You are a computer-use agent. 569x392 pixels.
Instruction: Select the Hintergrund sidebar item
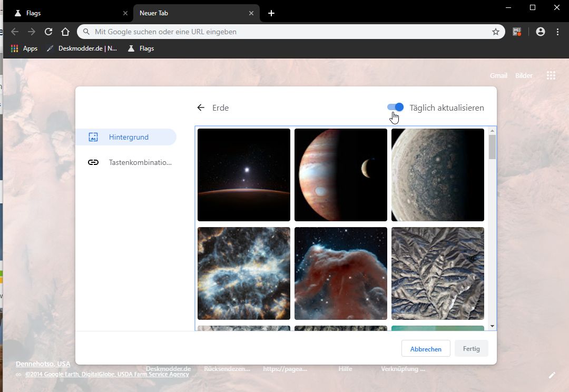click(125, 137)
